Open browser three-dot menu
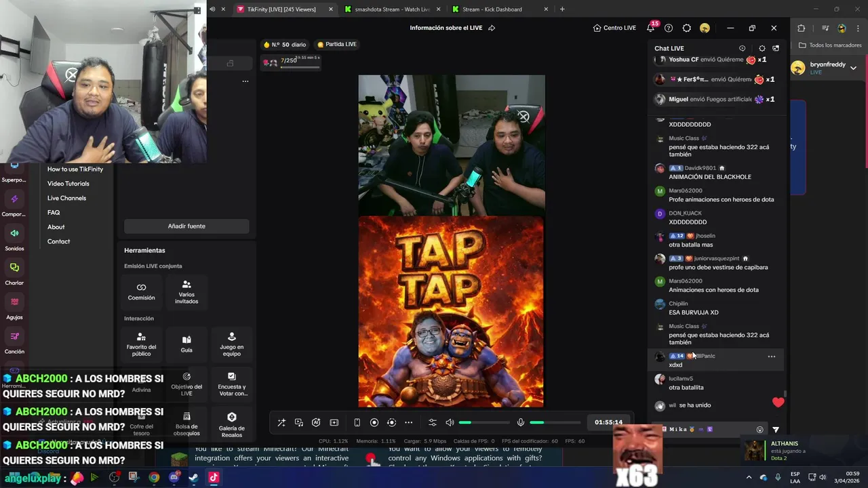868x488 pixels. pyautogui.click(x=859, y=28)
